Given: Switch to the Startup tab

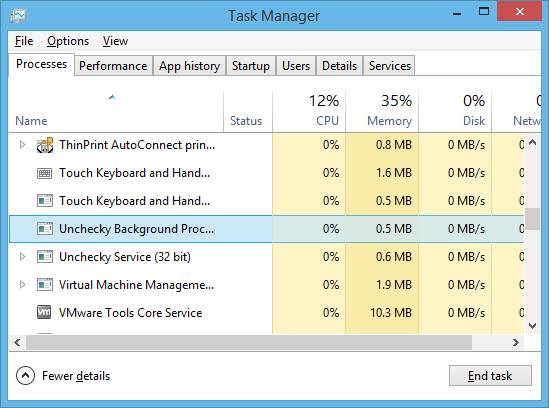Looking at the screenshot, I should 251,66.
